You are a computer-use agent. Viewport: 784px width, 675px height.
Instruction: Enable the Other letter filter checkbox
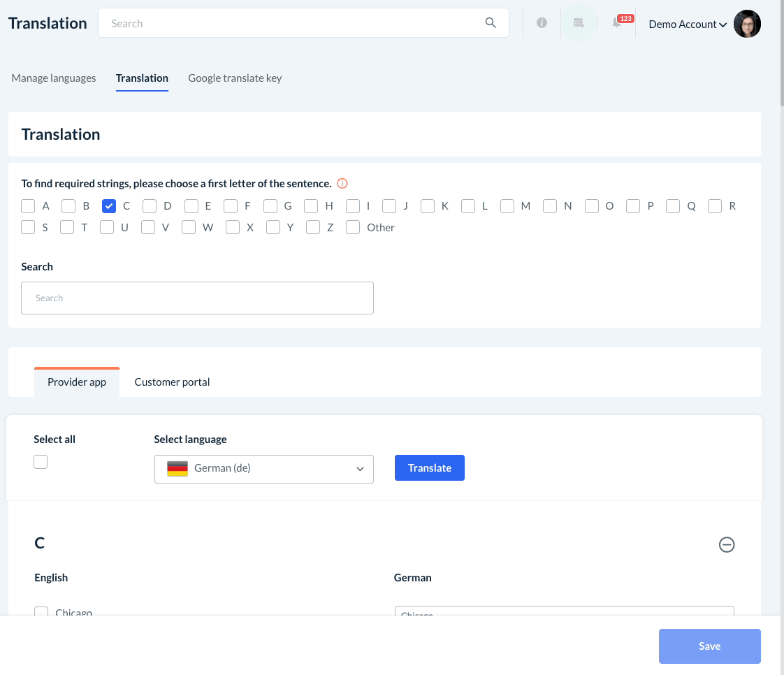pos(354,227)
